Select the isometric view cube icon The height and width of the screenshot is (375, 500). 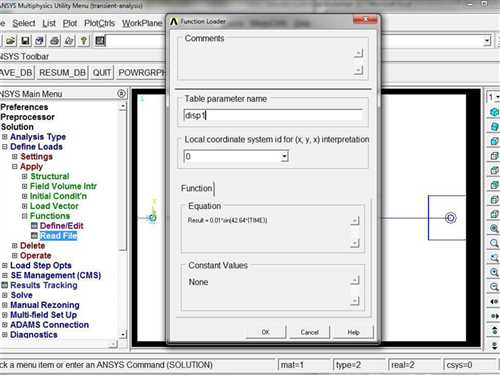494,112
